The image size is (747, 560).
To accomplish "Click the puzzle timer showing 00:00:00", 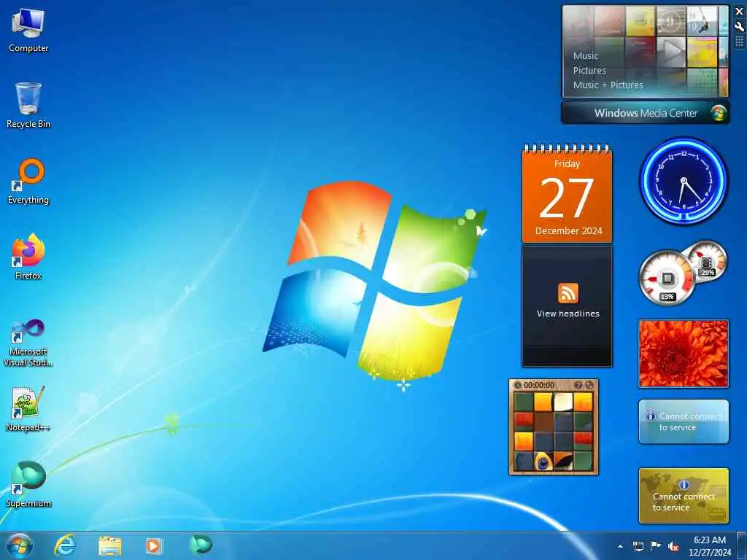I will pos(539,385).
